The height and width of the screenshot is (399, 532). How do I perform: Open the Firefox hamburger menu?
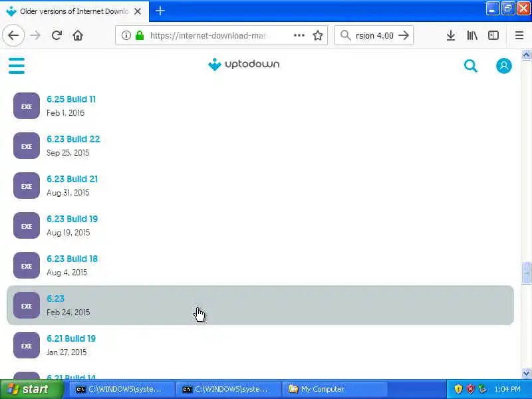pyautogui.click(x=519, y=35)
